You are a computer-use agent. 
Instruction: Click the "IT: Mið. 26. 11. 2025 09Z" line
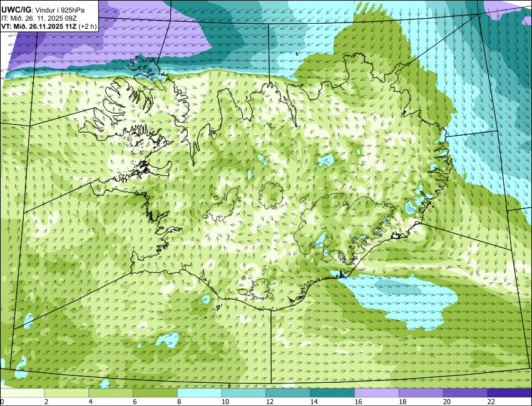(x=39, y=19)
